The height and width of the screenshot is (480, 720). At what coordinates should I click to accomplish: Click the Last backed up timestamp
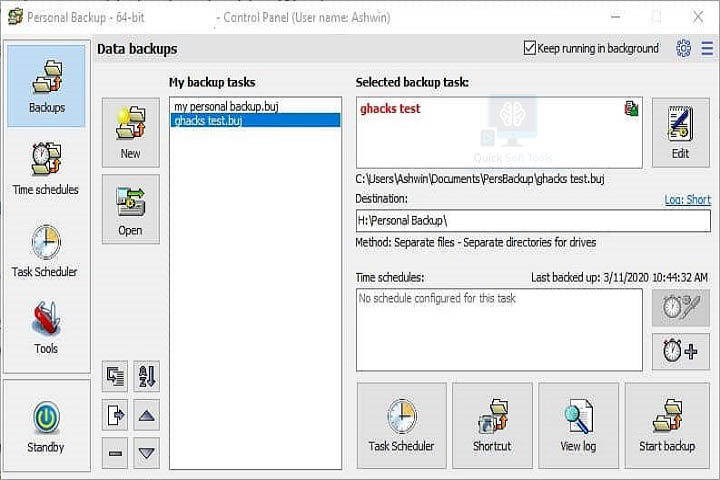click(619, 277)
